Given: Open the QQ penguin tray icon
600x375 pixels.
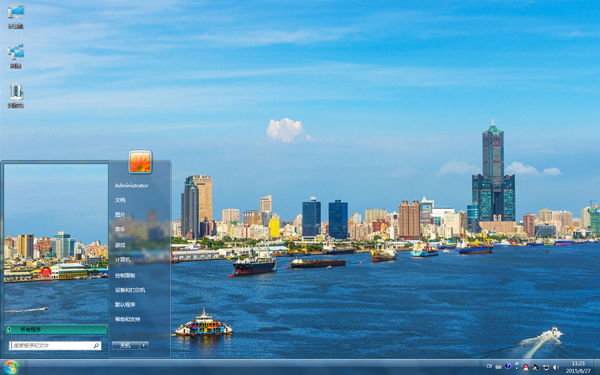Looking at the screenshot, I should click(x=526, y=367).
